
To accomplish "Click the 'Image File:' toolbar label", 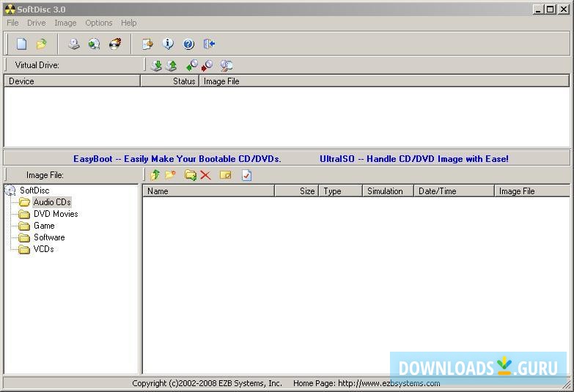I will 45,175.
